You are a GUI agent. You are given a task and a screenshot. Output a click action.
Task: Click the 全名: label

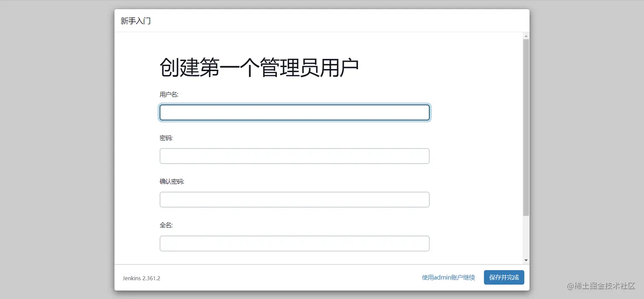[x=166, y=225]
